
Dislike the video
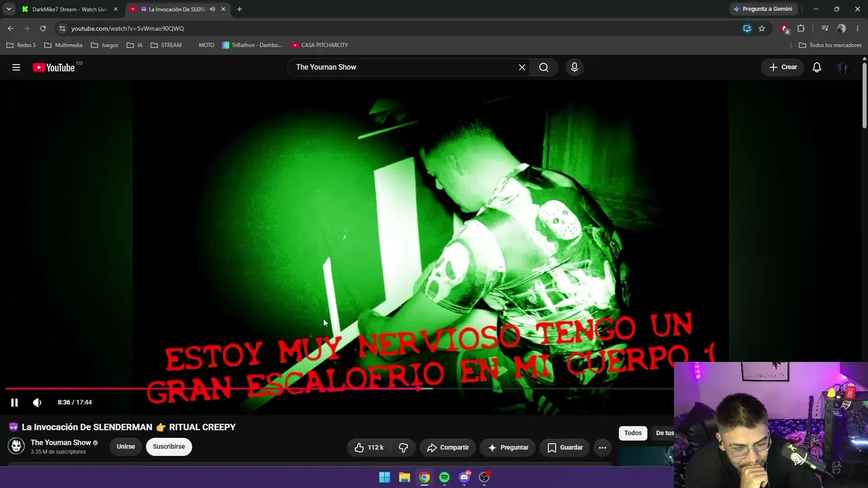click(x=403, y=447)
